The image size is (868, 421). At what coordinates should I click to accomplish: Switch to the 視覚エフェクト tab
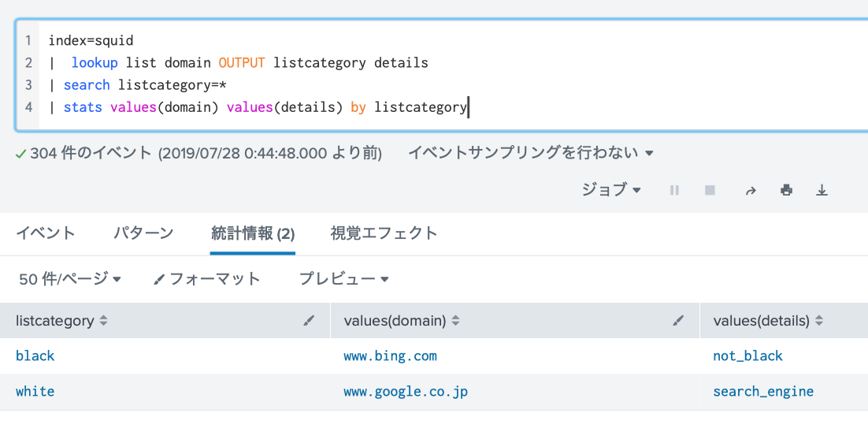point(384,234)
